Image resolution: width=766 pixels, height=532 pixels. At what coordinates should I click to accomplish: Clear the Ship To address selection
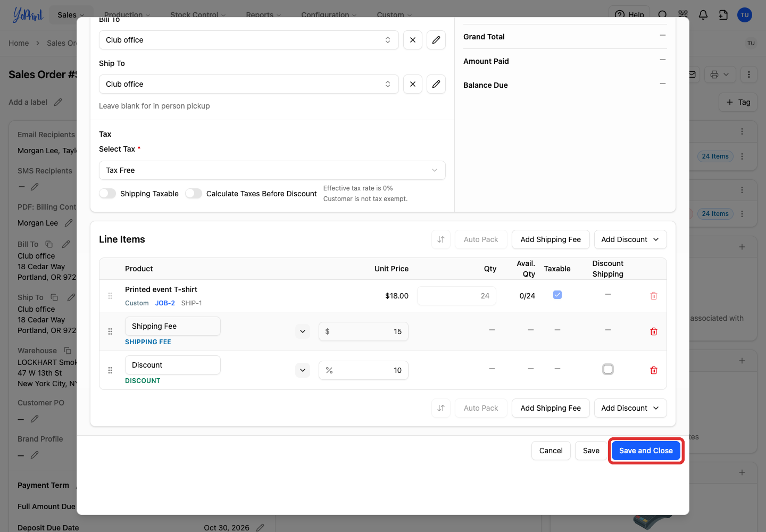[x=413, y=84]
